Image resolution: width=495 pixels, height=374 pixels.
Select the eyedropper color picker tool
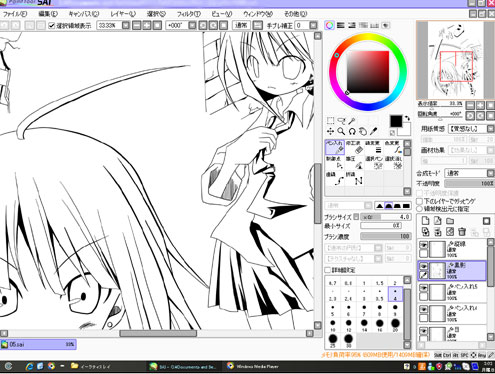(374, 131)
